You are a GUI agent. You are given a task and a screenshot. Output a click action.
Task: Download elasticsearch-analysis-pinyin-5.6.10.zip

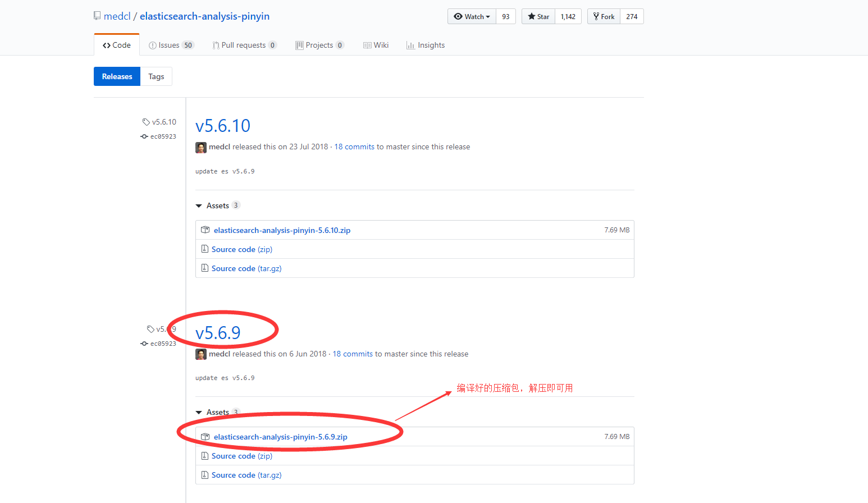click(282, 230)
